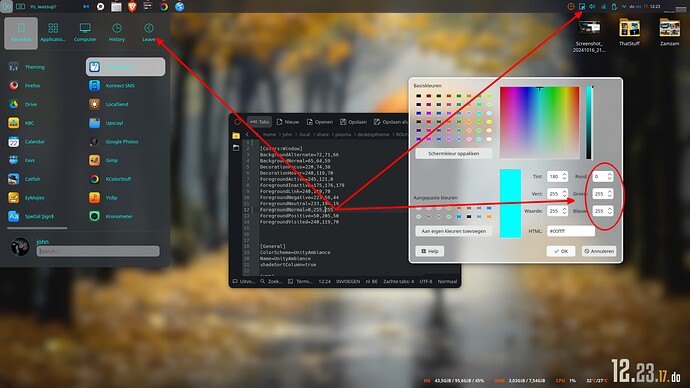
Task: Open Firefox from the launcher favorites
Action: (26, 86)
